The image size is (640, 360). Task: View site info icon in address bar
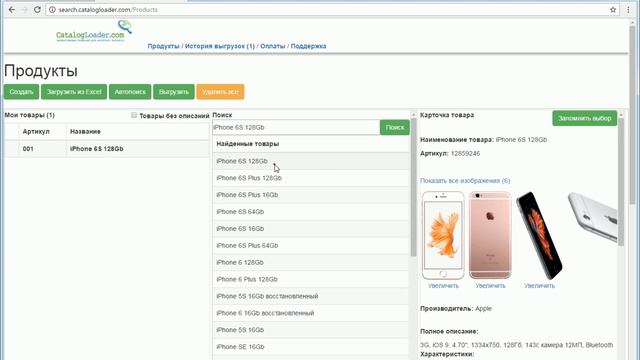point(52,9)
